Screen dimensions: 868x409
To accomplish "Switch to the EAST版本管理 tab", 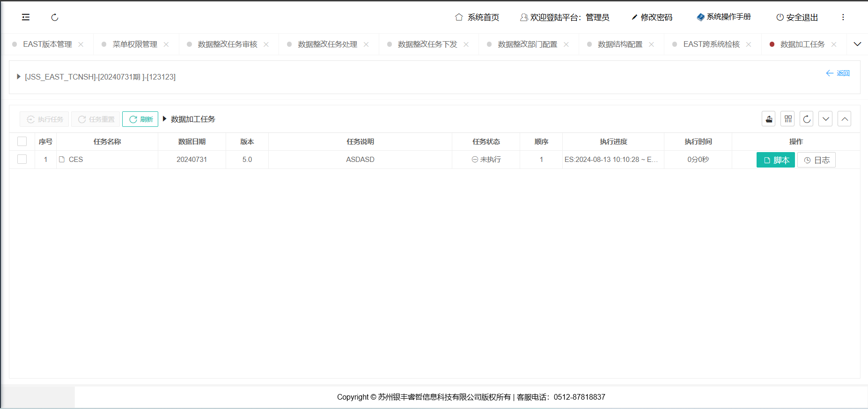I will click(x=47, y=44).
